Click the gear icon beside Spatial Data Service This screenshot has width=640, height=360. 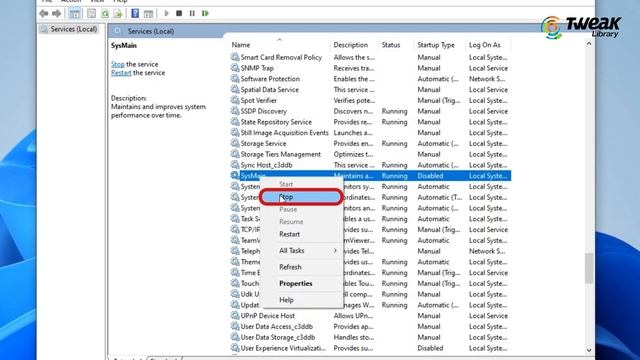235,89
